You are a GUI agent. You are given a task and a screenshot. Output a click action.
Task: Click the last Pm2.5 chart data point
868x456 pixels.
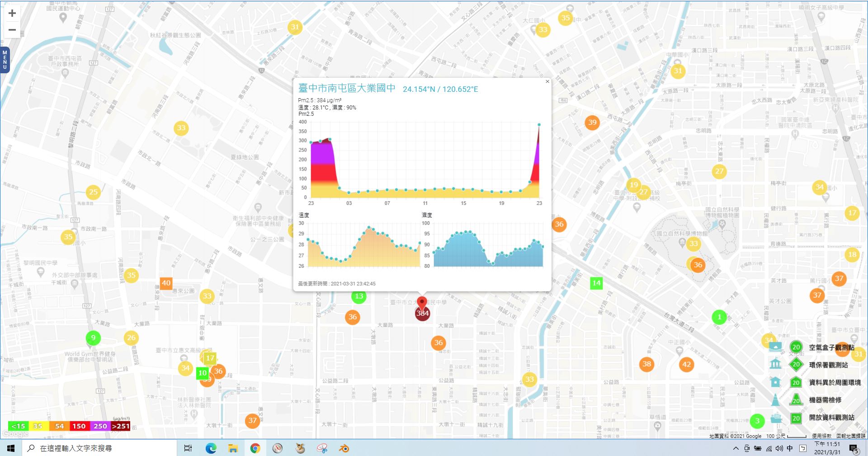(x=539, y=124)
